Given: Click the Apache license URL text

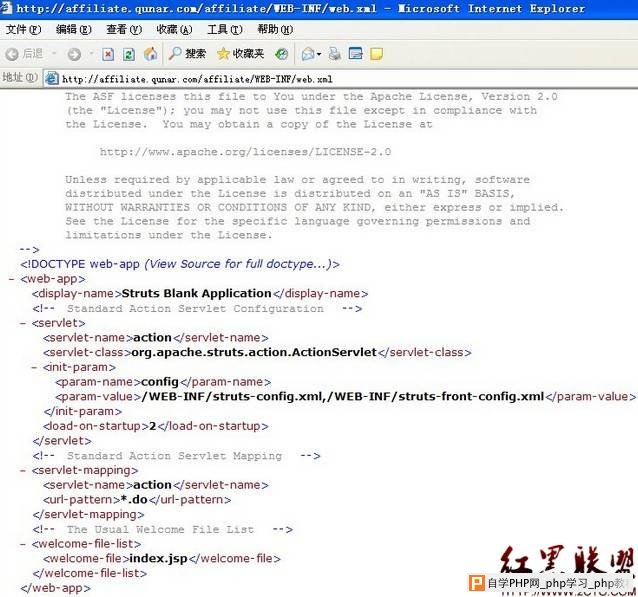Looking at the screenshot, I should 245,152.
